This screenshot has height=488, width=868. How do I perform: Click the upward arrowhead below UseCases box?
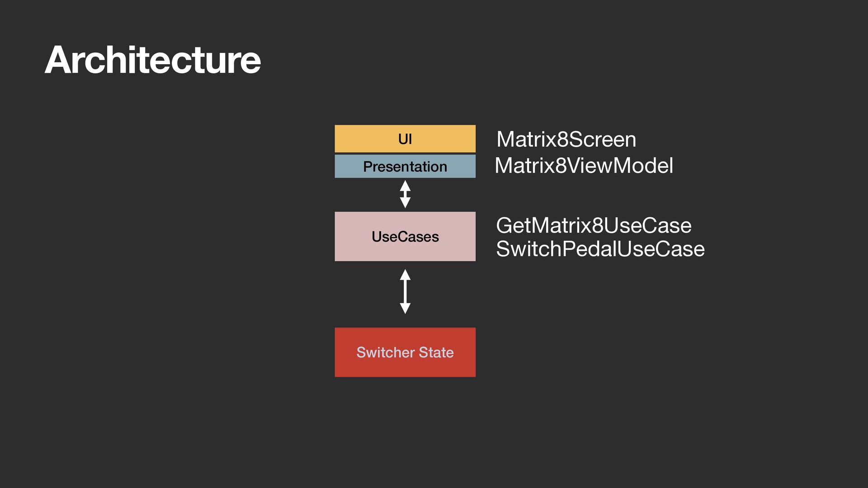click(405, 275)
